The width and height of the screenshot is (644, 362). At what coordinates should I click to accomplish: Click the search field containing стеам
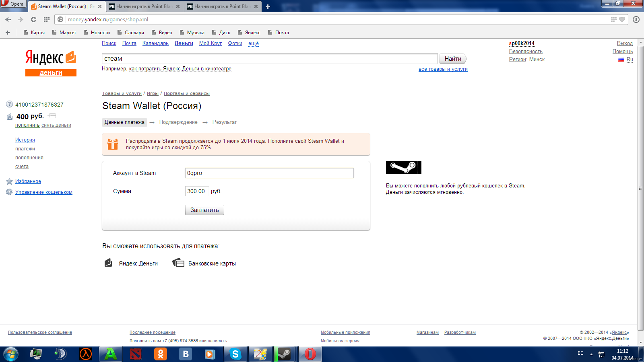(x=270, y=59)
